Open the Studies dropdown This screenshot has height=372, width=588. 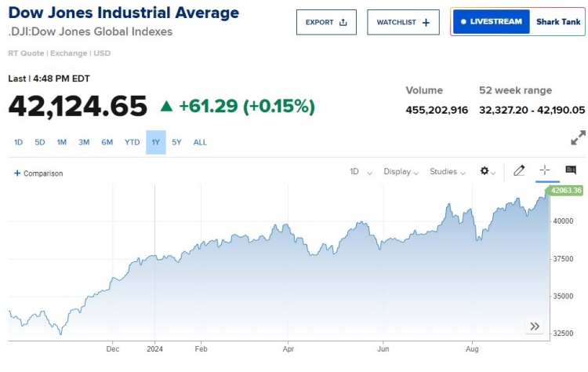pos(448,171)
